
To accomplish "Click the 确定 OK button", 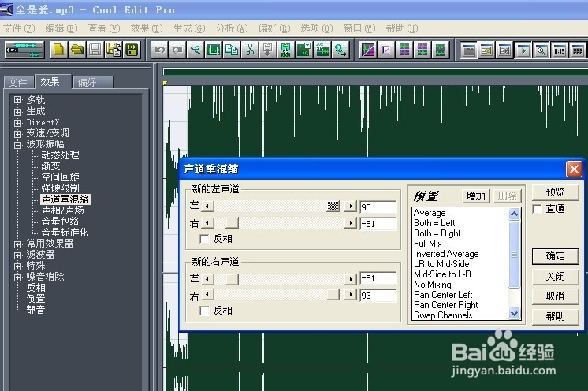I will pos(555,256).
